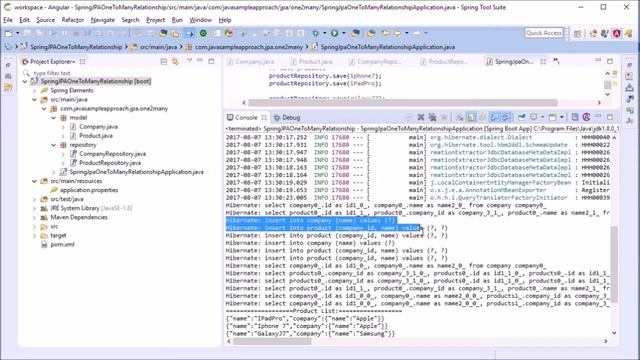Click the editor horizontal scrollbar

[x=403, y=102]
